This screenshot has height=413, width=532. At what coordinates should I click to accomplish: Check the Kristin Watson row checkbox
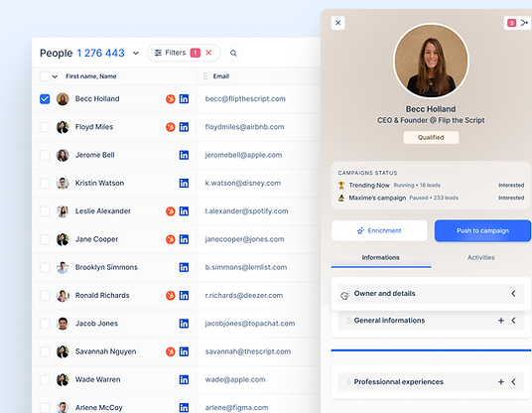tap(45, 184)
